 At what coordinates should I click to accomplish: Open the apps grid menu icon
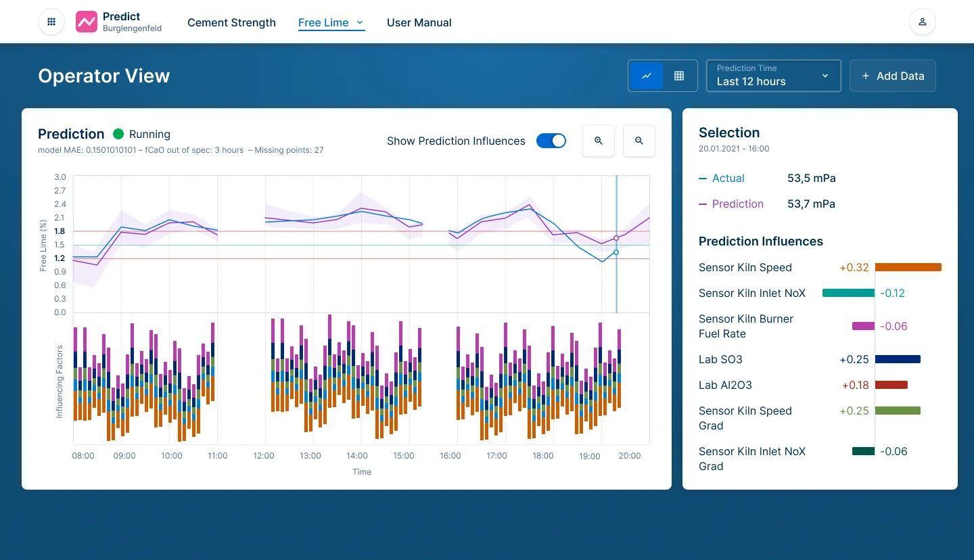click(51, 22)
